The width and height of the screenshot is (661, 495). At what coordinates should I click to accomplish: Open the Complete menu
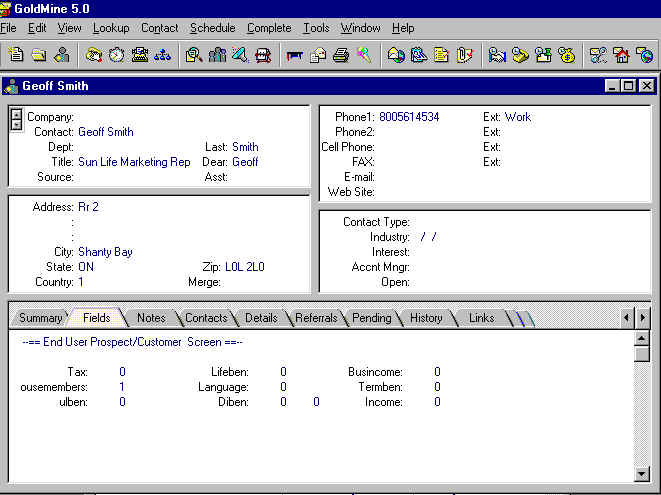click(269, 28)
